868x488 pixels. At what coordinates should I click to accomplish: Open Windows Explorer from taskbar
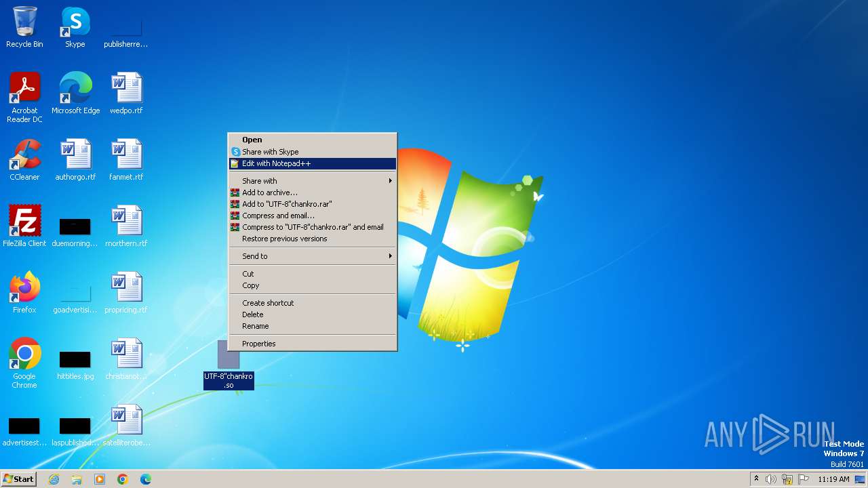coord(77,479)
